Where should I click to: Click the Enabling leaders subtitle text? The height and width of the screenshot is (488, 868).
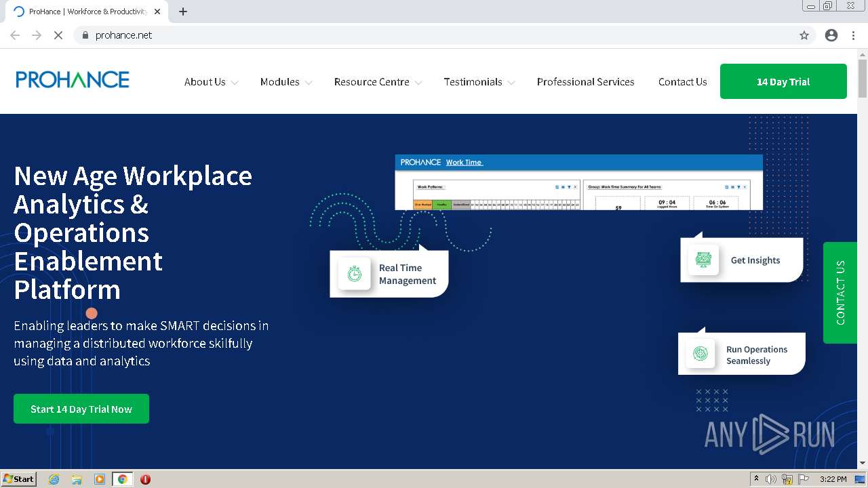(x=141, y=343)
